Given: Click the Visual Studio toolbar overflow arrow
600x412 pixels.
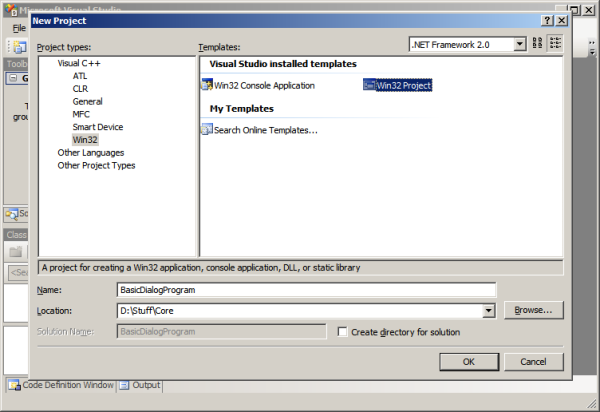Looking at the screenshot, I should (592, 47).
